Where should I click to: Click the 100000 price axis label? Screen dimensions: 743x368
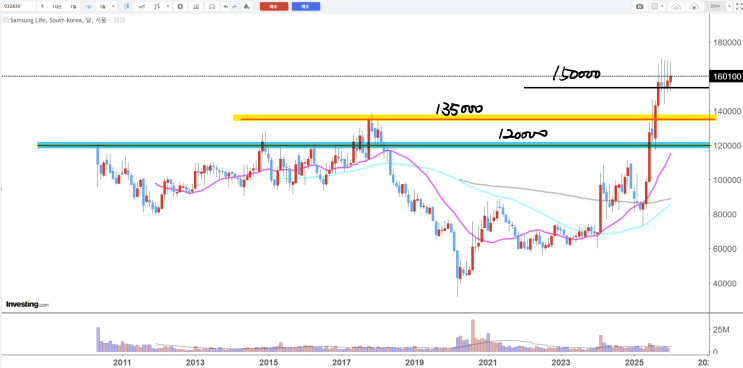[727, 180]
